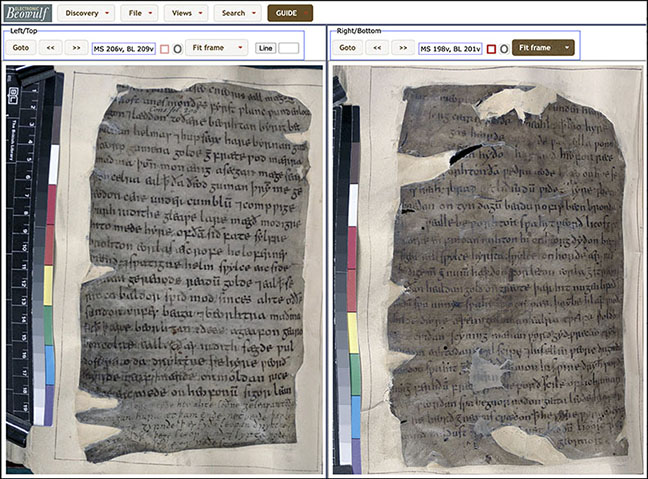This screenshot has width=648, height=479.
Task: Open the Search menu
Action: point(238,13)
